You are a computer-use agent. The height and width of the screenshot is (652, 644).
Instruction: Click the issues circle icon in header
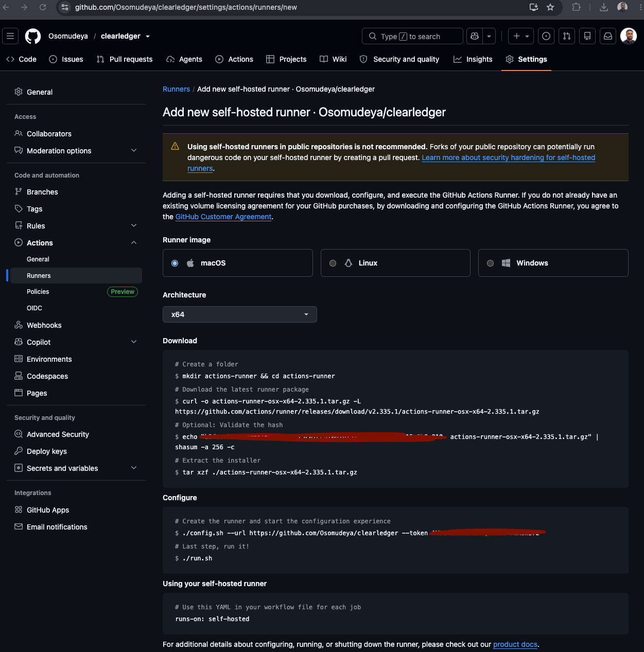pos(546,36)
